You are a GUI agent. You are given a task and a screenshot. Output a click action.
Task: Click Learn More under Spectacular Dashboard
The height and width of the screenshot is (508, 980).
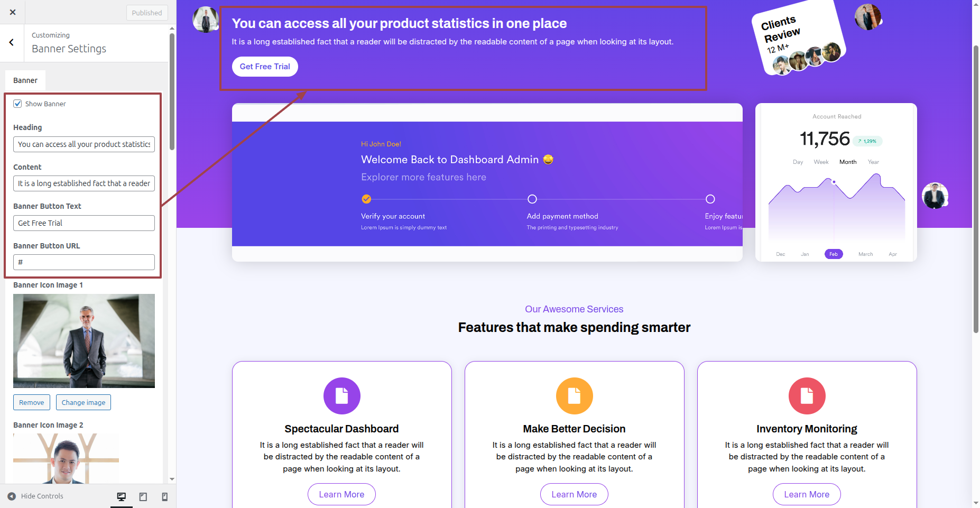click(341, 494)
